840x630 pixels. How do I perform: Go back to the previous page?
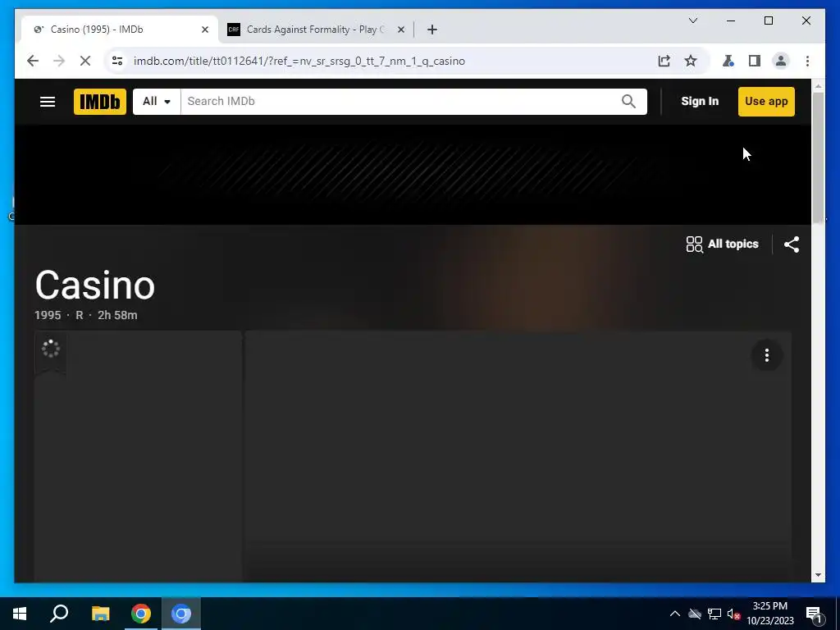33,61
